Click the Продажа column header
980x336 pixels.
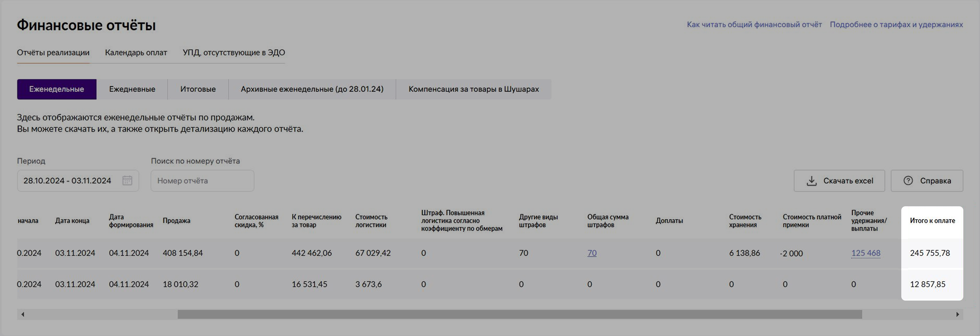pyautogui.click(x=176, y=221)
